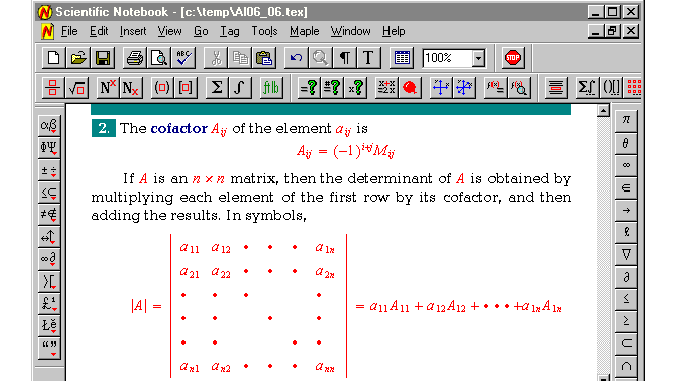The height and width of the screenshot is (381, 675).
Task: Evaluate numerically with #? icon
Action: (x=332, y=88)
